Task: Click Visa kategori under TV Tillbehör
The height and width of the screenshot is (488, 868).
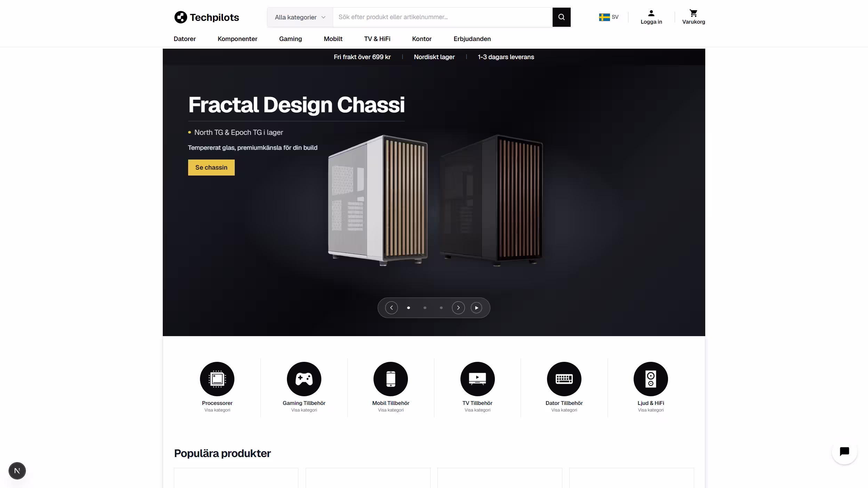Action: click(x=477, y=410)
